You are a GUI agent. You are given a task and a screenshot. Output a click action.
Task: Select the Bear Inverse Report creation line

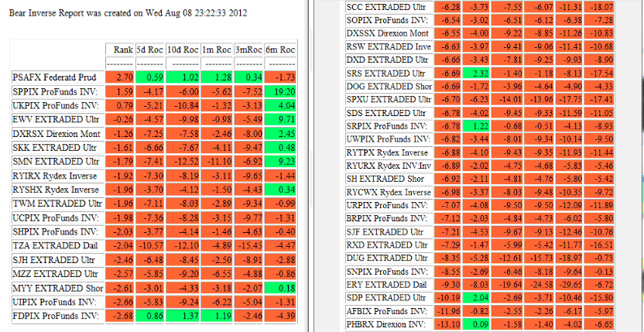[128, 12]
